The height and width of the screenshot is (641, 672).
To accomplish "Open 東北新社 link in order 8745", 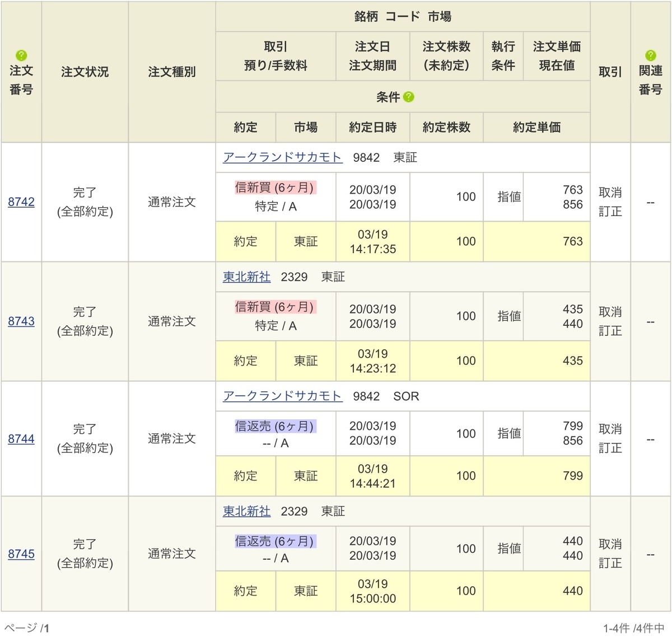I will click(246, 511).
